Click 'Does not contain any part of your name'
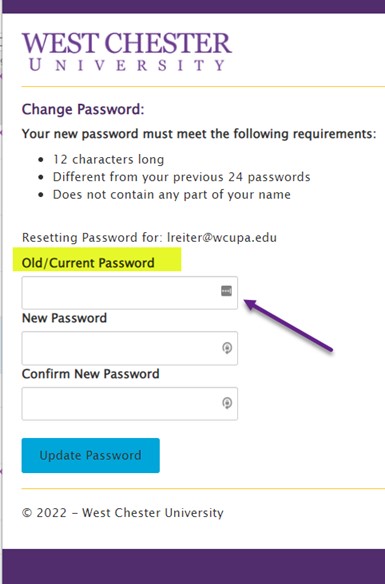The height and width of the screenshot is (584, 385). (172, 195)
